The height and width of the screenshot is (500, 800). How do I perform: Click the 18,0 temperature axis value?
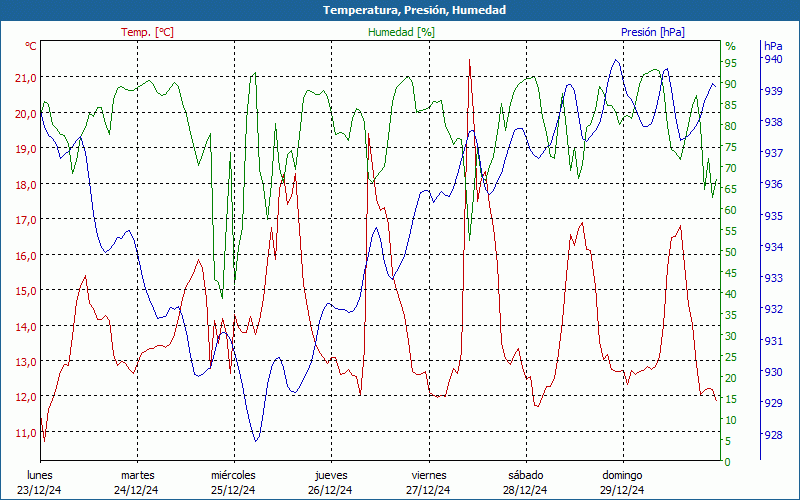pos(26,185)
